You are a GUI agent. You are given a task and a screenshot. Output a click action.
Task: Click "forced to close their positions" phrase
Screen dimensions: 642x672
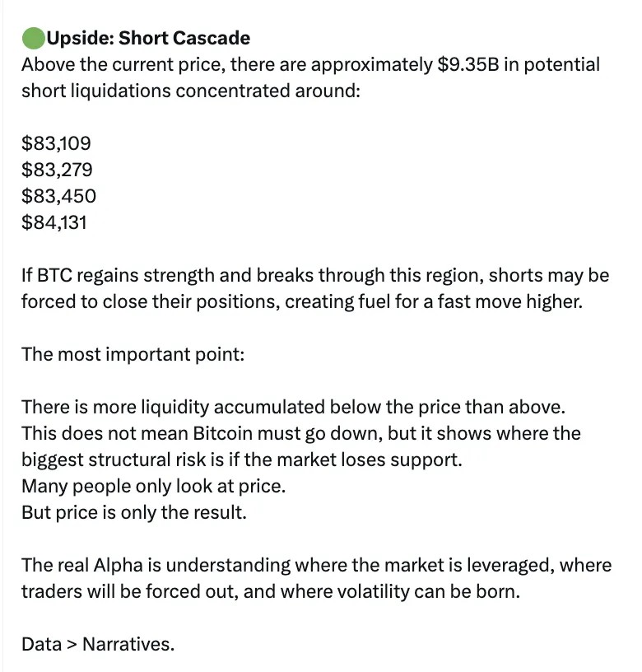(x=151, y=301)
